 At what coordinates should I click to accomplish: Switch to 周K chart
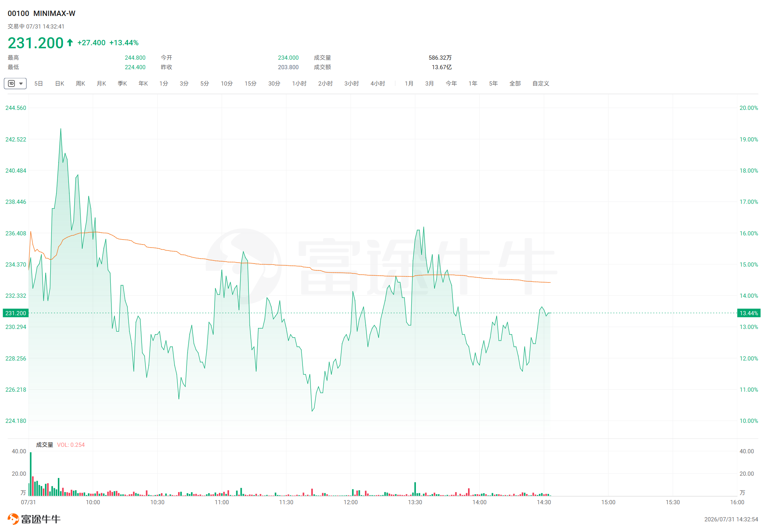[80, 83]
